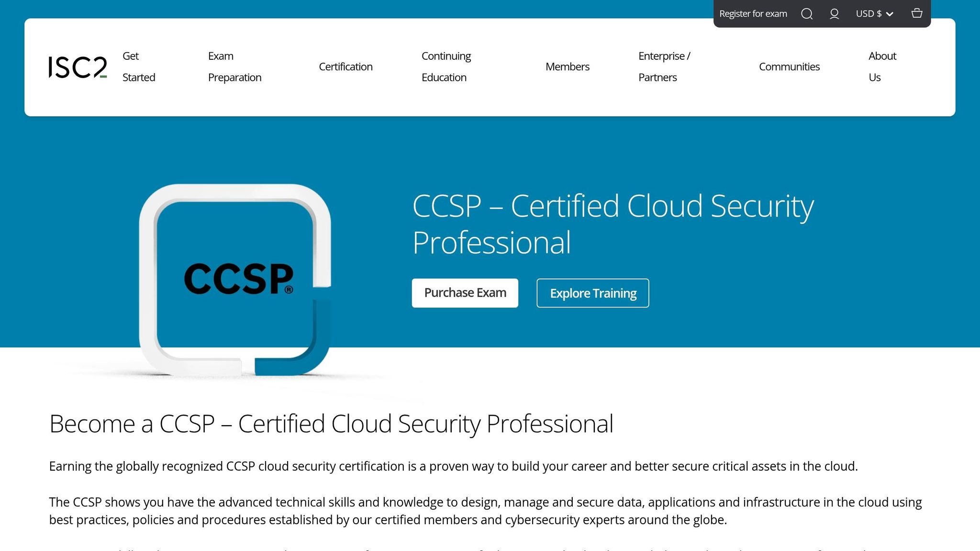
Task: Click the hero title 'CCSP – Certified Cloud Security Professional'
Action: coord(613,224)
